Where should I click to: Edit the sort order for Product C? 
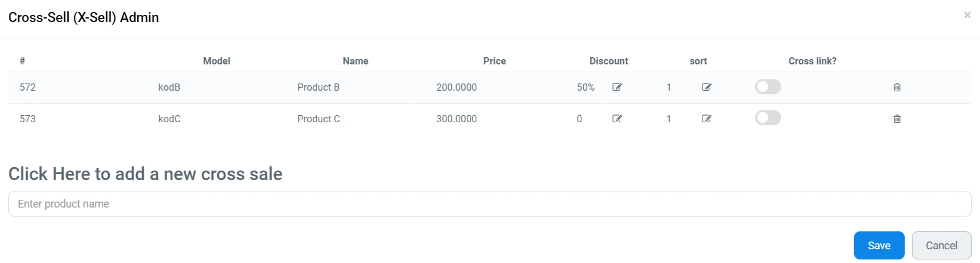click(707, 119)
